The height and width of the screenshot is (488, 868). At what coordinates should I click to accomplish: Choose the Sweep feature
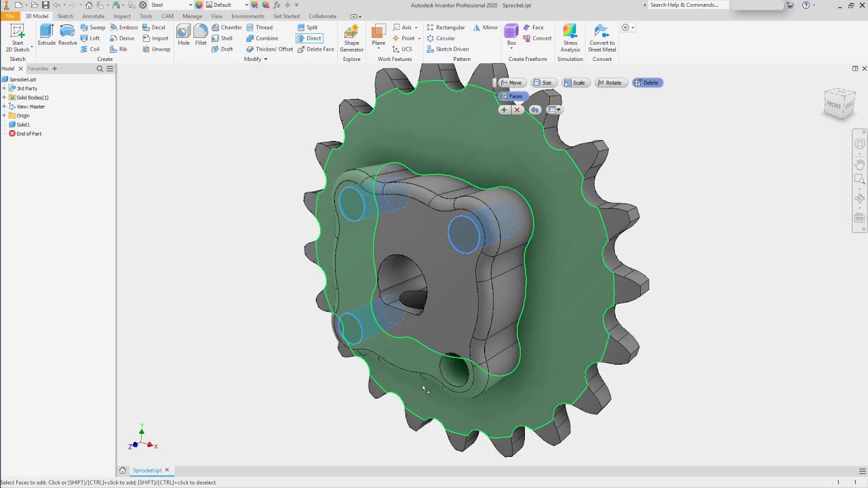pyautogui.click(x=93, y=28)
